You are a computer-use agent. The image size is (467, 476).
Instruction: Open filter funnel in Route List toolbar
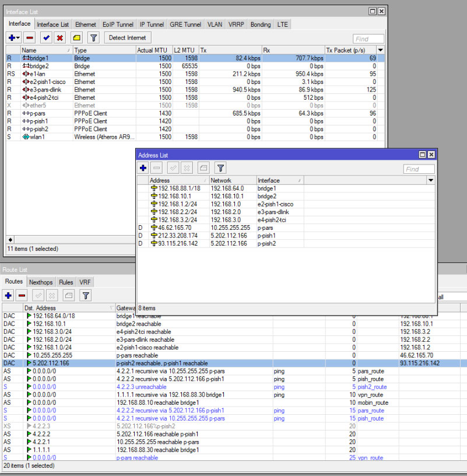[86, 295]
